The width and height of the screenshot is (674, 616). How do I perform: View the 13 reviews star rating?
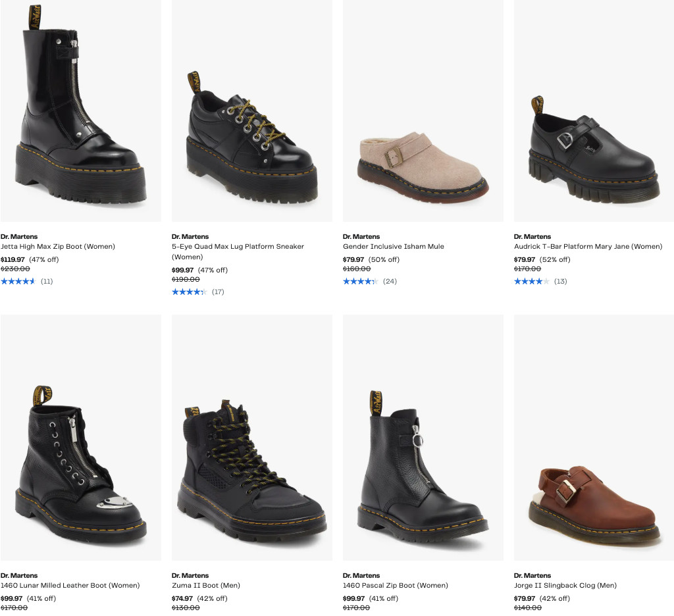(531, 282)
